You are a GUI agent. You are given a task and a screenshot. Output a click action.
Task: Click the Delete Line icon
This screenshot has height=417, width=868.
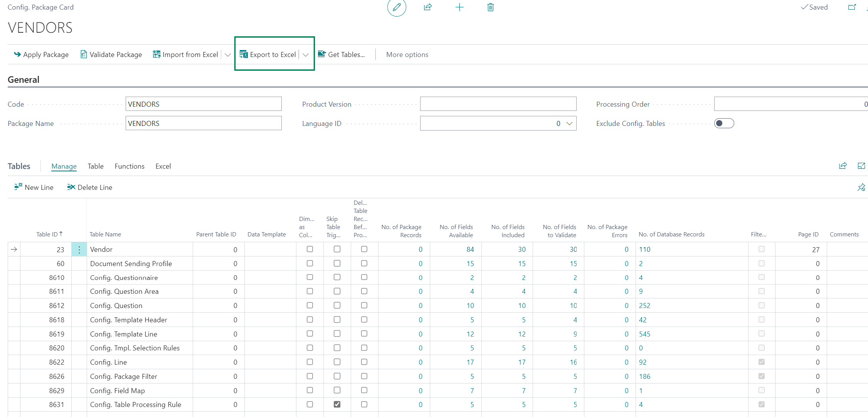point(71,187)
